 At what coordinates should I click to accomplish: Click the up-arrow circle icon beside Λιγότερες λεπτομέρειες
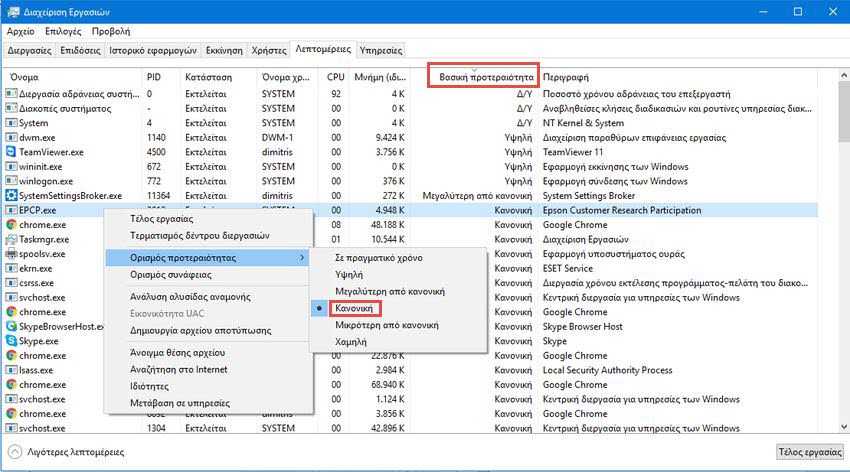[x=15, y=451]
